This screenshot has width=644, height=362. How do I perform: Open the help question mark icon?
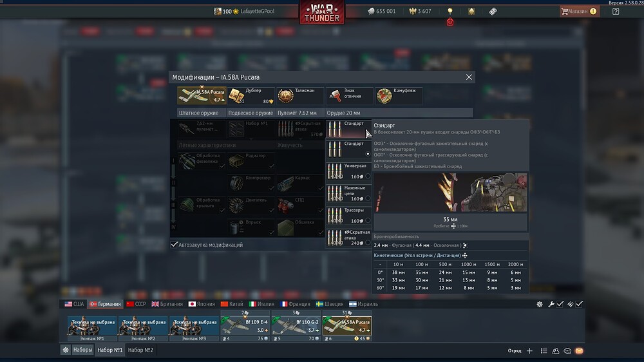615,12
